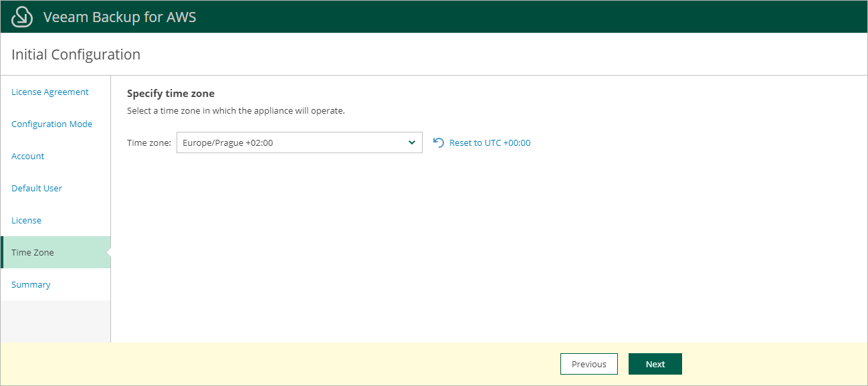Click the Veeam Backup for AWS title
The width and height of the screenshot is (868, 386).
(120, 17)
